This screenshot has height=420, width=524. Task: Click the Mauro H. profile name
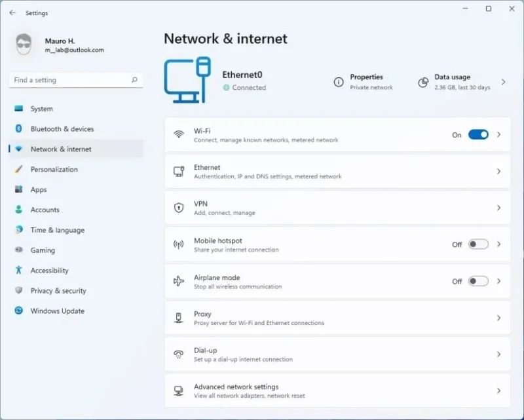pos(60,41)
